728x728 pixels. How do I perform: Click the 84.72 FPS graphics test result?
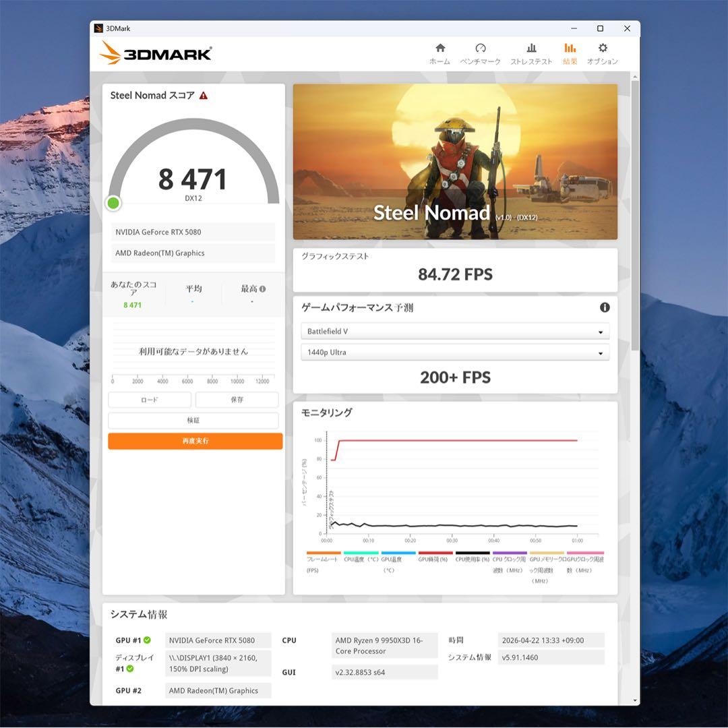[455, 274]
